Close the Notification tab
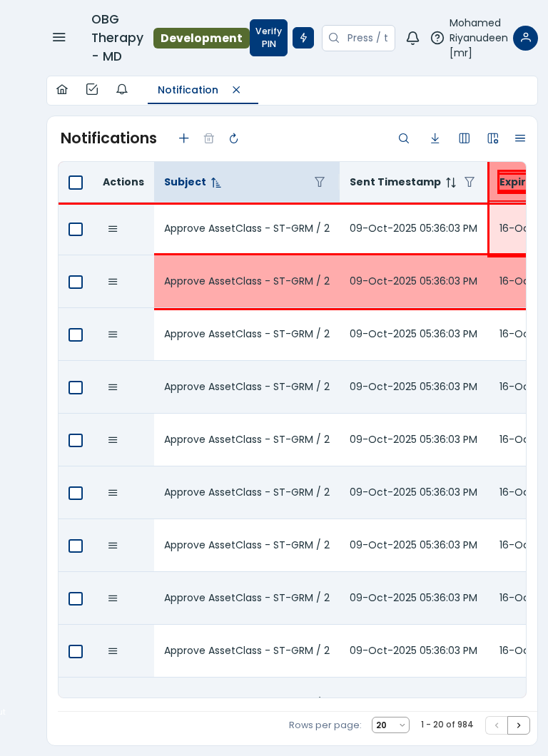 pyautogui.click(x=236, y=90)
